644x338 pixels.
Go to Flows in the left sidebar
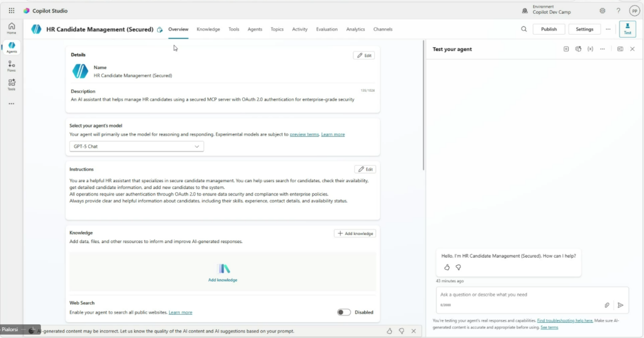(x=11, y=65)
